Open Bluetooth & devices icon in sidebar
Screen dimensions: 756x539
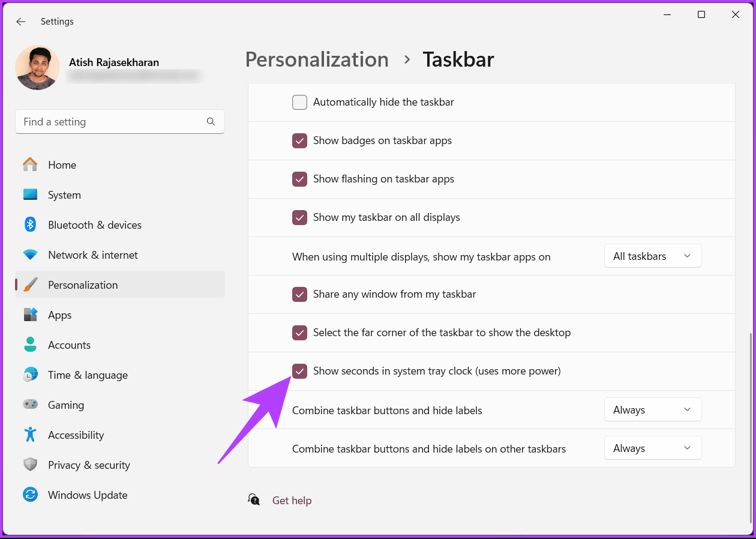tap(30, 224)
